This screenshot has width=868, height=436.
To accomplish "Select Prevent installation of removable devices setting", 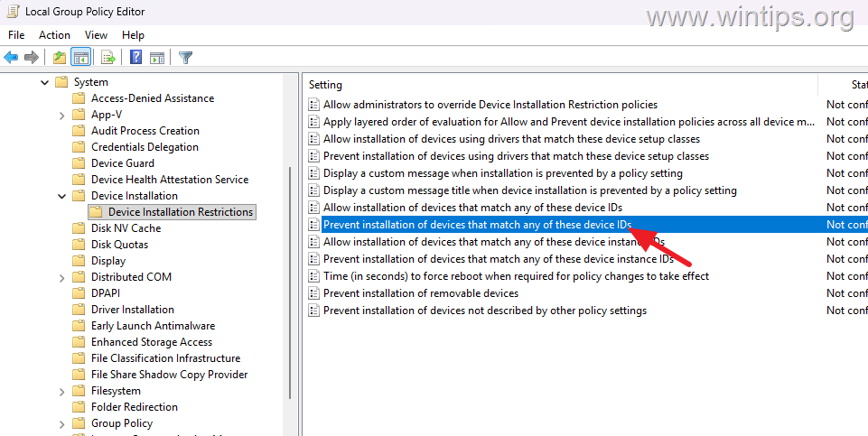I will 421,293.
